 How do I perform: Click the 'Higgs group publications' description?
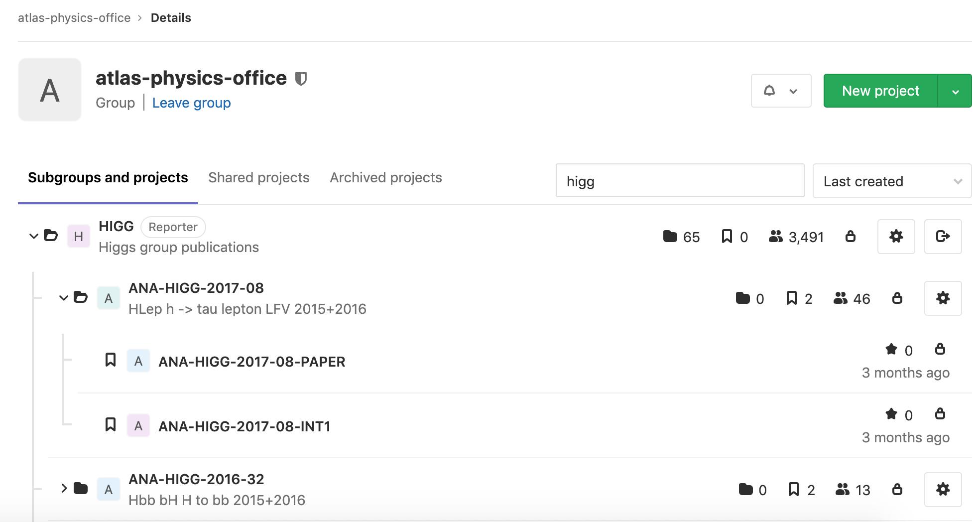click(x=179, y=248)
